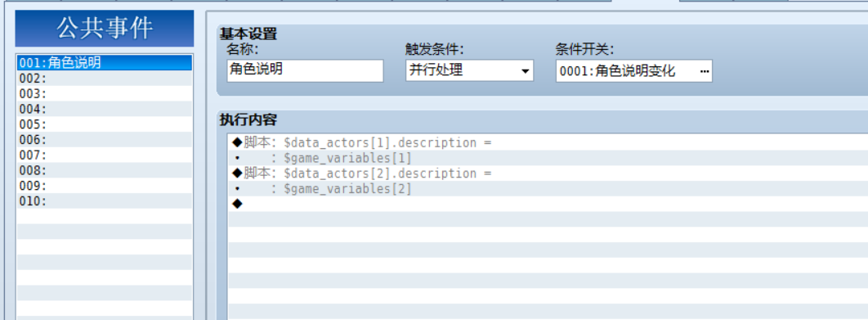Viewport: 868px width, 320px height.
Task: Select empty common event slot 003
Action: click(105, 93)
